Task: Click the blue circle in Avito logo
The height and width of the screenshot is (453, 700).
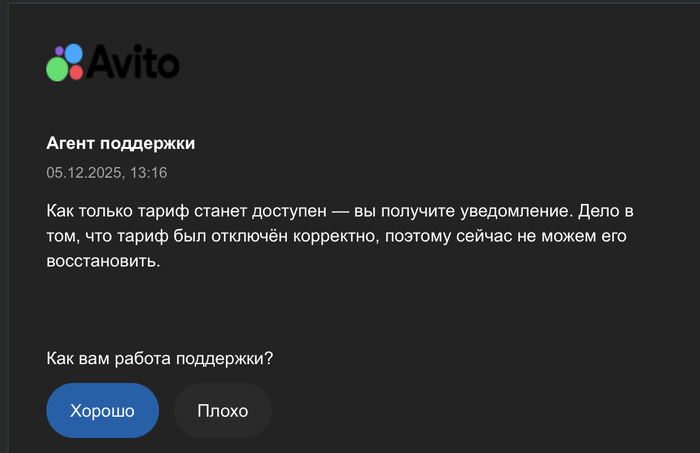Action: 73,52
